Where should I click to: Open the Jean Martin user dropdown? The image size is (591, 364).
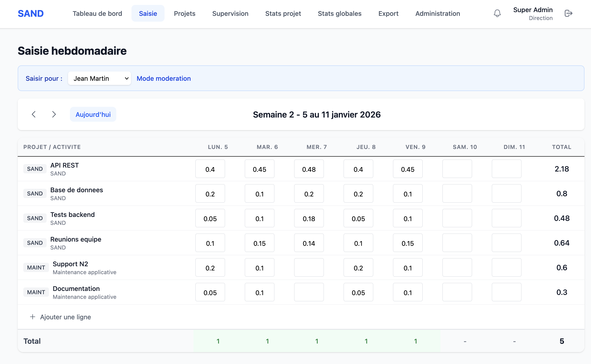click(99, 78)
